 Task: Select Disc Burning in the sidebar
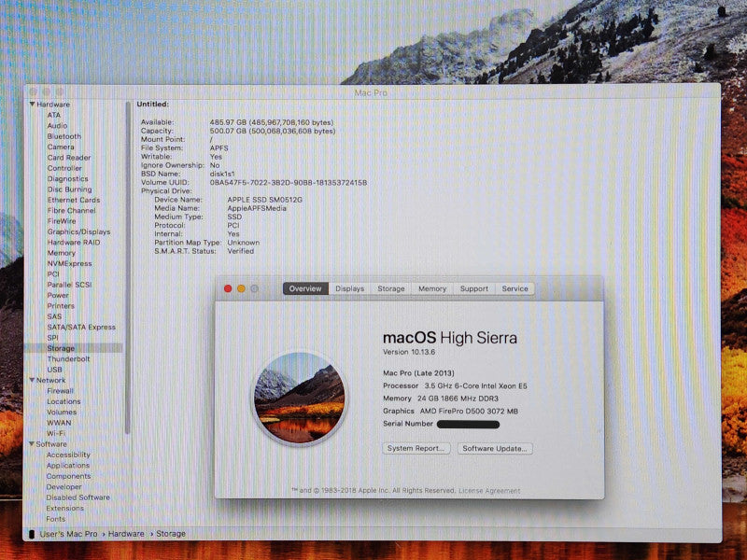69,189
